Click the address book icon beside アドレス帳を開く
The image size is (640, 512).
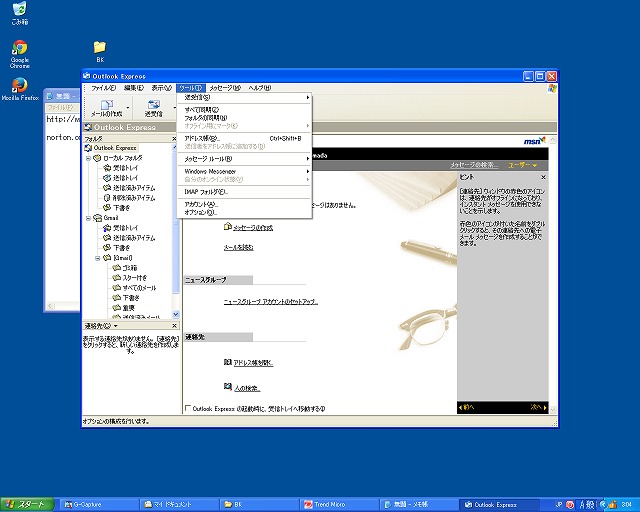228,362
